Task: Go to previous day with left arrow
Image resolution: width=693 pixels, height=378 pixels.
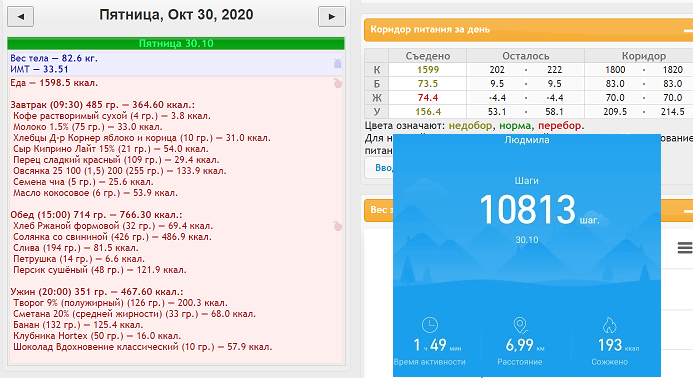Action: 20,17
